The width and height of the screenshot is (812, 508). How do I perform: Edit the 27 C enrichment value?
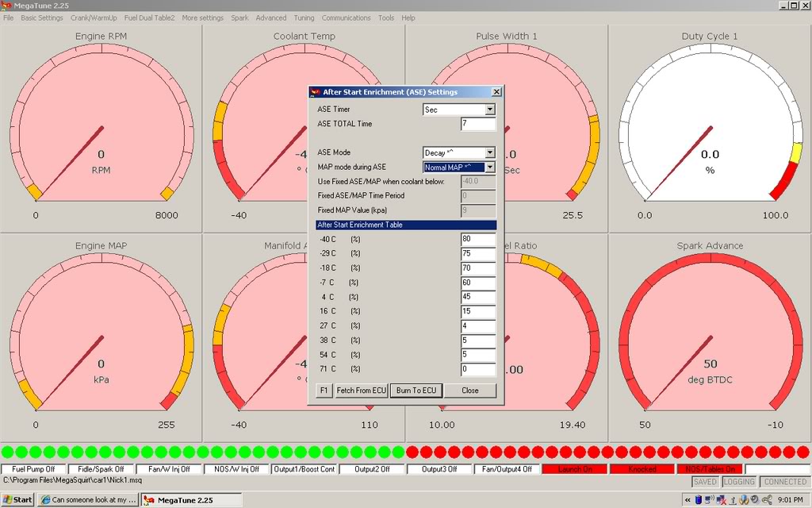point(478,325)
